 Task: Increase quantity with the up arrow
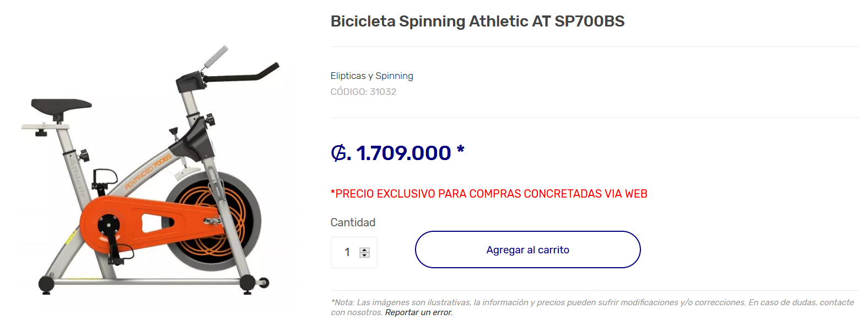coord(364,250)
